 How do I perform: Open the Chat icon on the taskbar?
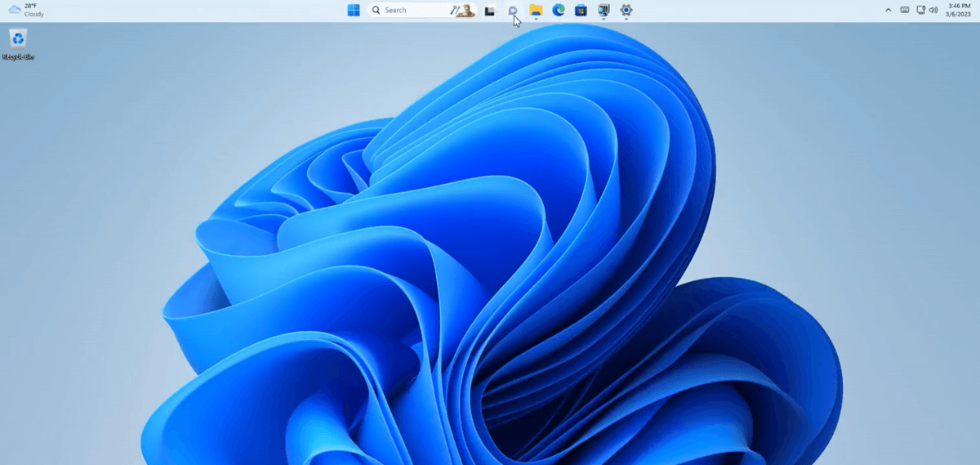pyautogui.click(x=513, y=11)
